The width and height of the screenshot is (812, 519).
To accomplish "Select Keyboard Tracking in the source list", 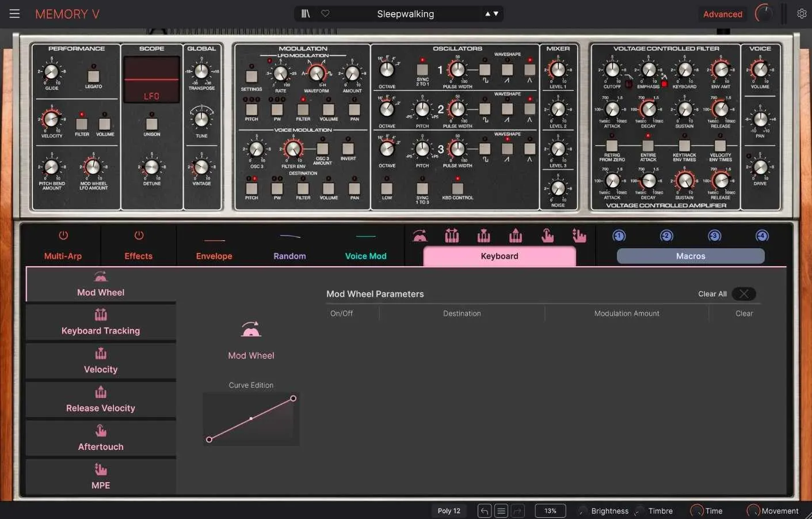I will [x=101, y=323].
